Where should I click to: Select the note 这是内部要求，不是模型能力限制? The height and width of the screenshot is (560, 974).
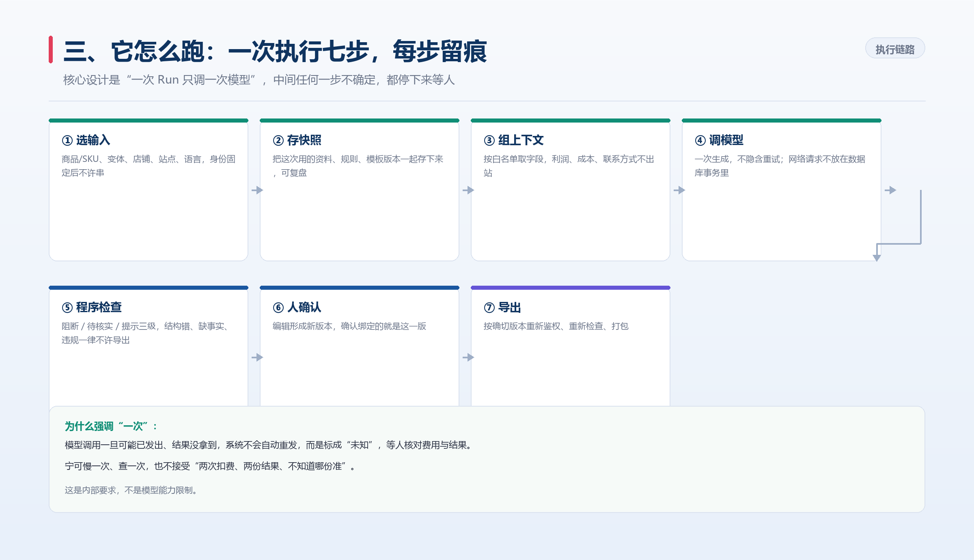(x=131, y=490)
